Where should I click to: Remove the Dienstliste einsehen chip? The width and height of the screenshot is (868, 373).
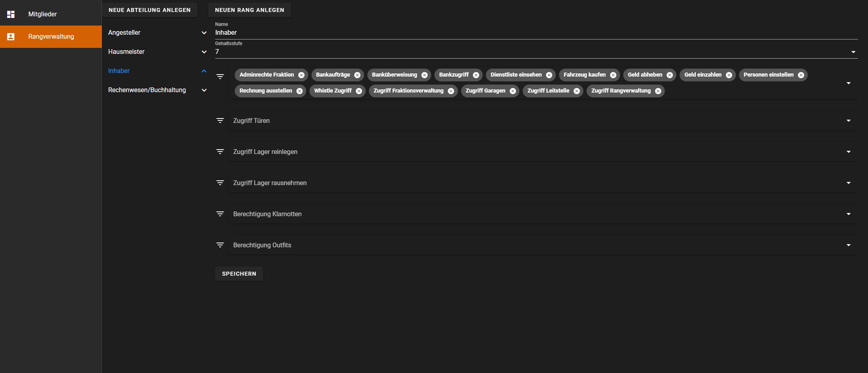coord(549,75)
